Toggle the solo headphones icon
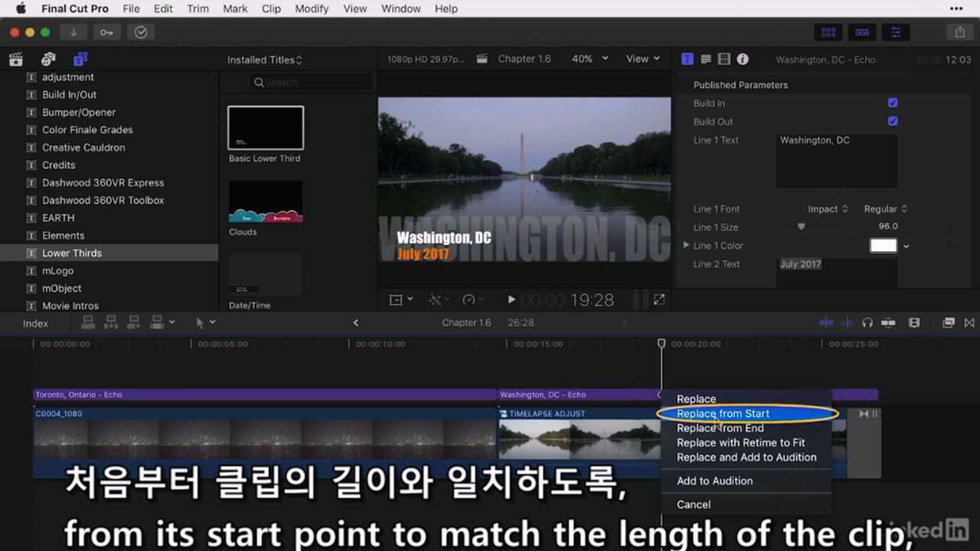This screenshot has height=551, width=980. 867,323
